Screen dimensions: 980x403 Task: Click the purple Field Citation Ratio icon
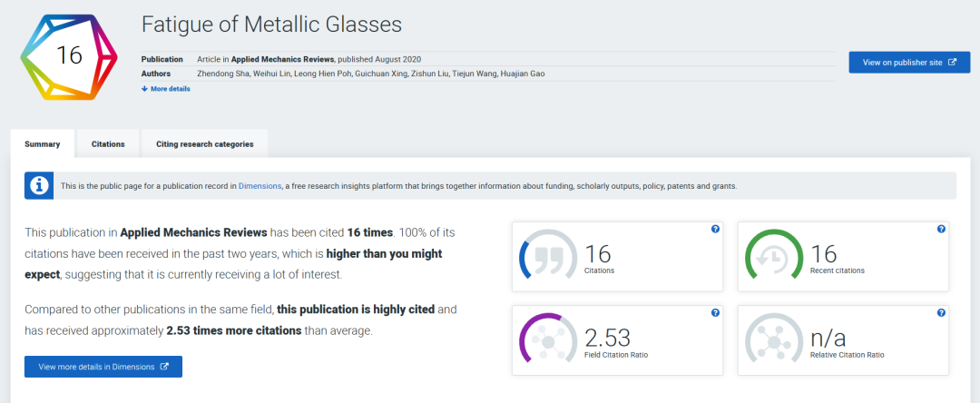[547, 341]
